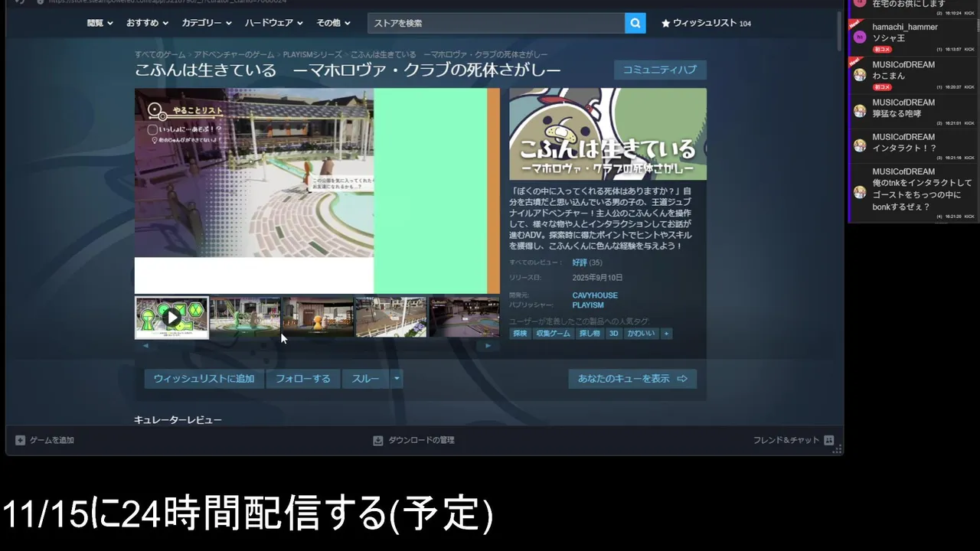Select the 3D tag

coord(614,334)
